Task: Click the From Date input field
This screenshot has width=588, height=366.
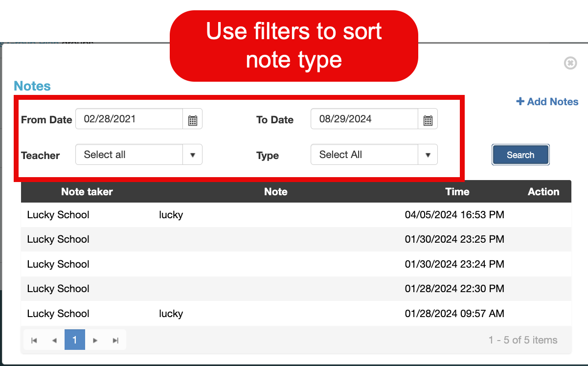Action: pos(129,119)
